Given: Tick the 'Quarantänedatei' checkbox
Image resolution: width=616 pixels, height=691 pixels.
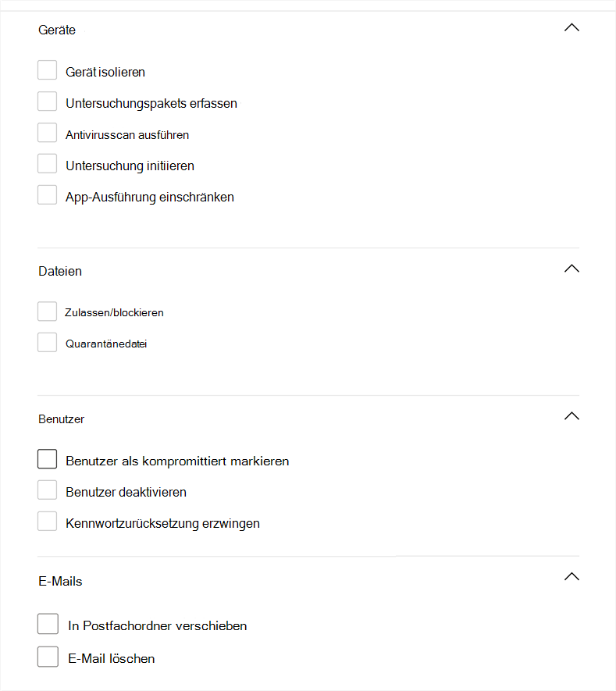Looking at the screenshot, I should coord(48,343).
